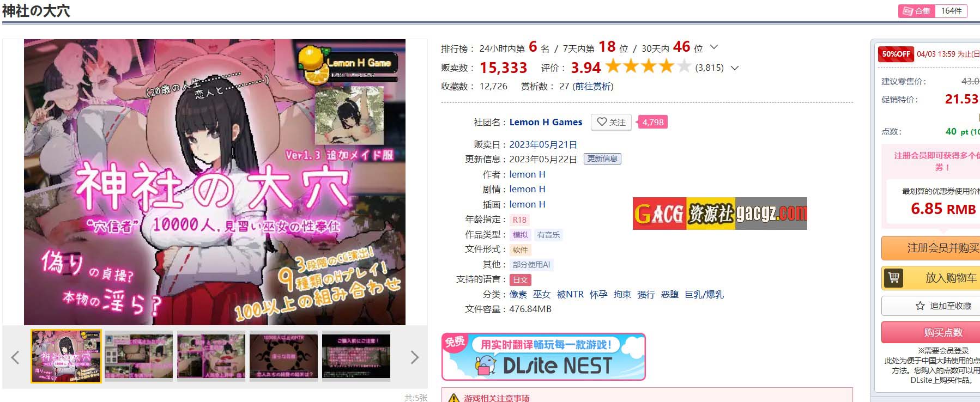The image size is (980, 402).
Task: Click the 合集 collection icon badge
Action: [916, 11]
